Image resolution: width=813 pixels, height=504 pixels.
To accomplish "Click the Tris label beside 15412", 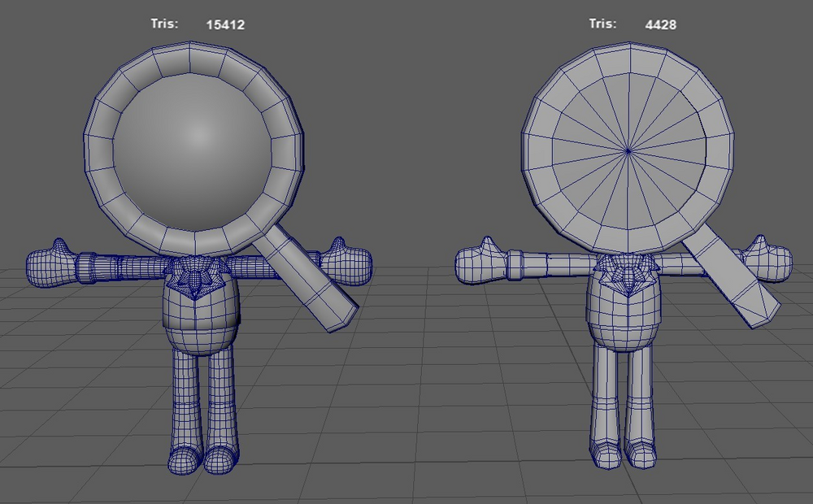I will point(164,24).
